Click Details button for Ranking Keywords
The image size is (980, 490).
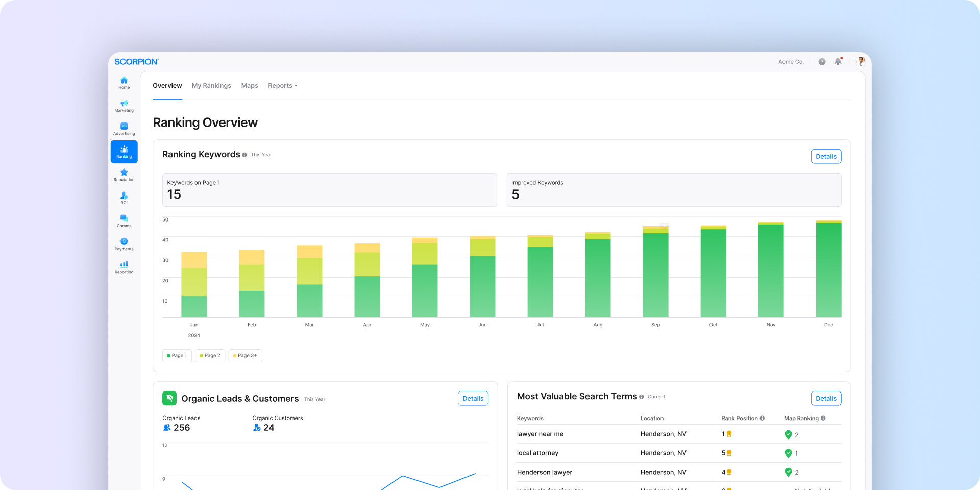[826, 157]
